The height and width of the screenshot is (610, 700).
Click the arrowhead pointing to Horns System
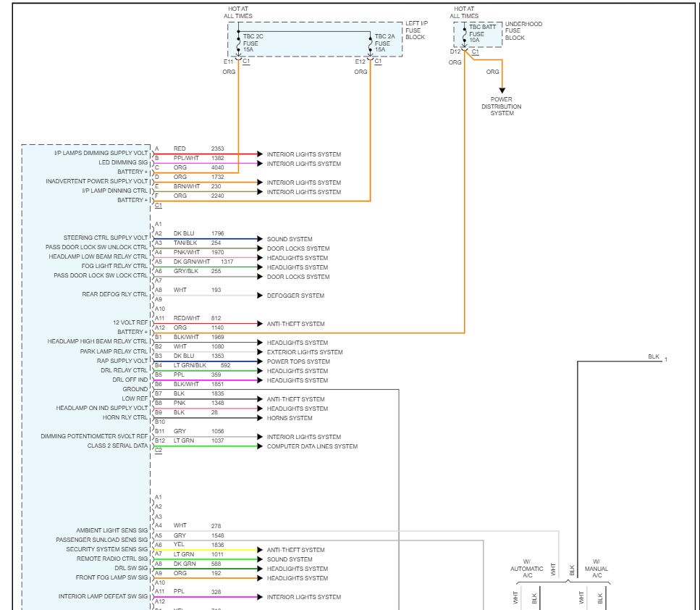coord(260,418)
